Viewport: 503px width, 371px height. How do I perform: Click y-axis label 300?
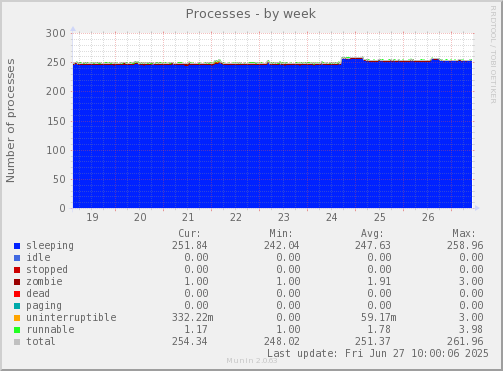coord(56,33)
